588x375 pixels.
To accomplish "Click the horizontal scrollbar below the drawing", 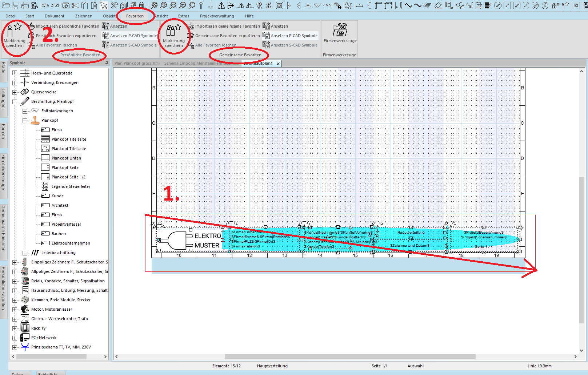I will click(349, 356).
